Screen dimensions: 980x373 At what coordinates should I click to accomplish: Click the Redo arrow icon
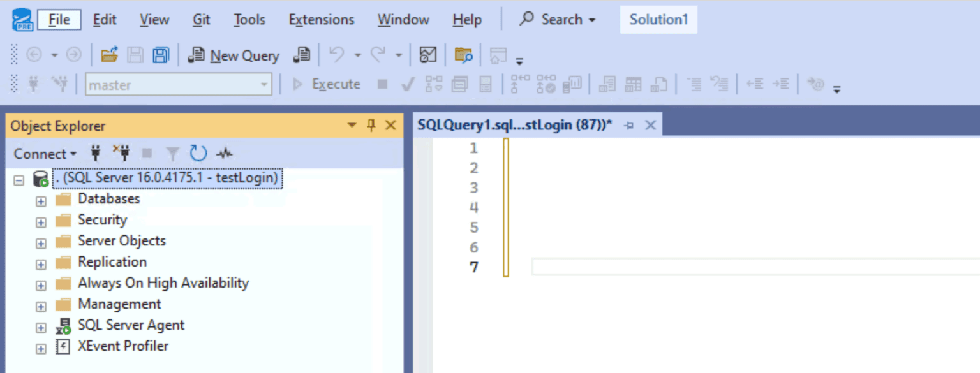point(378,55)
